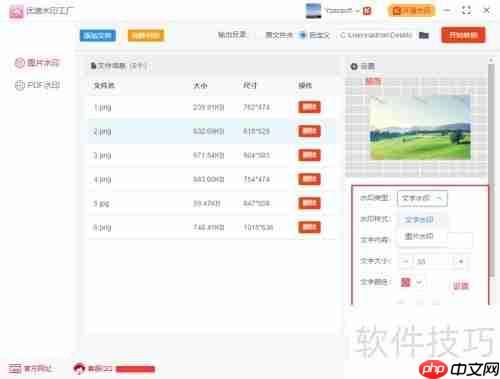Select the 1.png file name
Image resolution: width=500 pixels, height=379 pixels.
point(102,108)
